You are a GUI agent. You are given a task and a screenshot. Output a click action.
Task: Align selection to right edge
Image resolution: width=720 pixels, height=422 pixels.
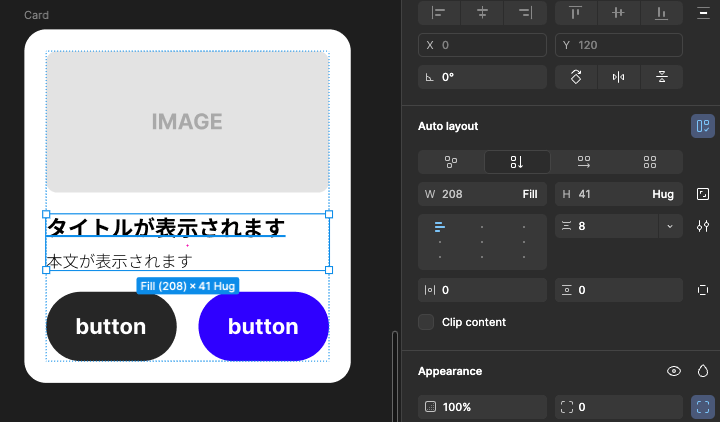pos(525,13)
